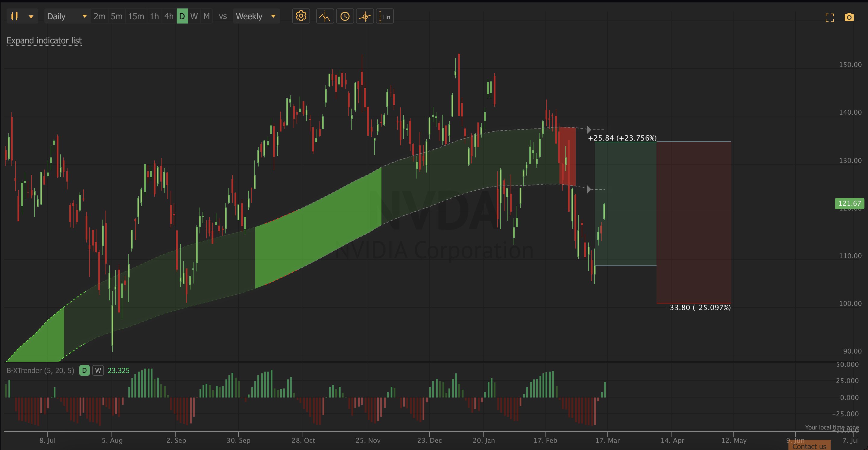Switch the linear scale Lin button
This screenshot has height=450, width=868.
[x=385, y=17]
